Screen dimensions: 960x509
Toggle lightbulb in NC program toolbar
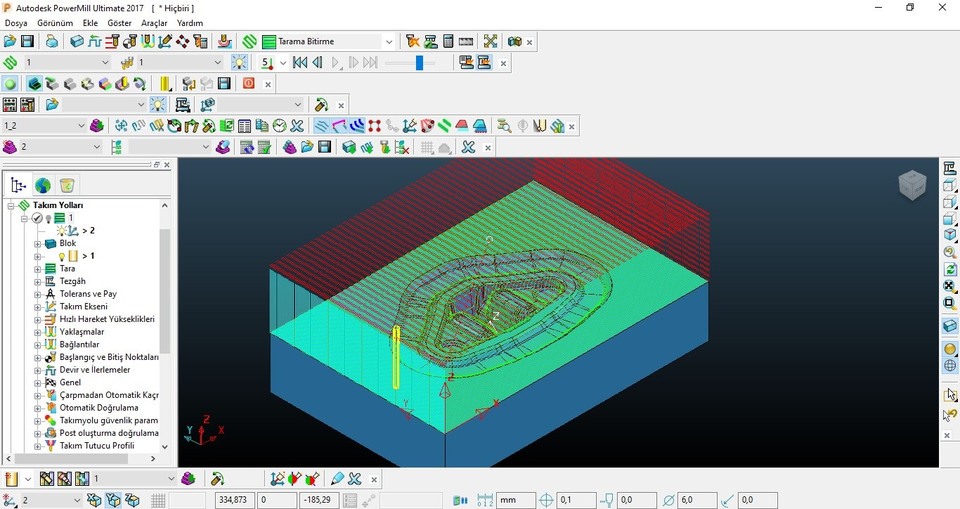tap(158, 105)
